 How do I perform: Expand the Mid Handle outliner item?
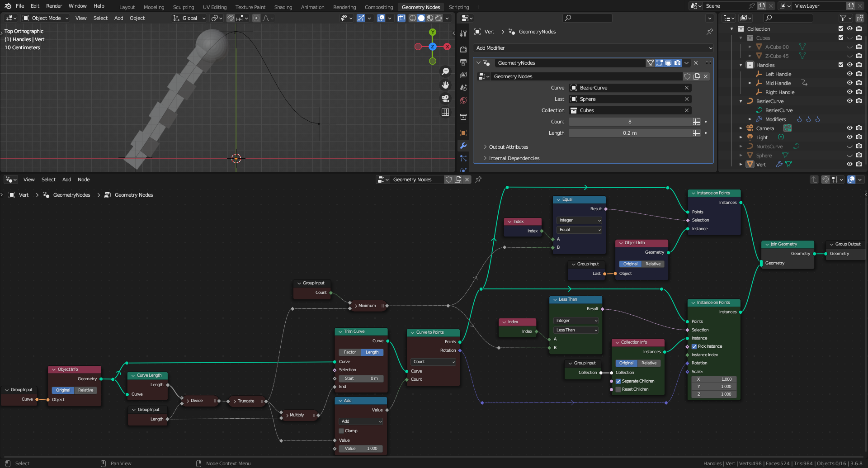[x=750, y=83]
